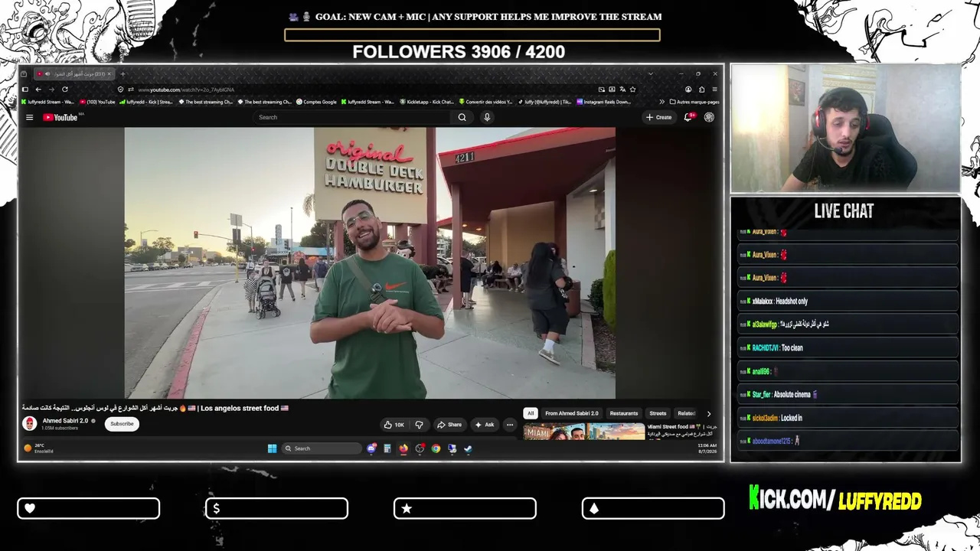Open the YouTube account avatar menu
Viewport: 980px width, 551px height.
click(709, 117)
